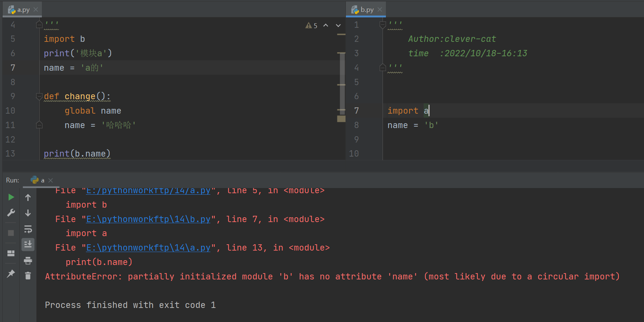Click 'name = 'b'' line in b.py
This screenshot has height=322, width=644.
pos(413,125)
